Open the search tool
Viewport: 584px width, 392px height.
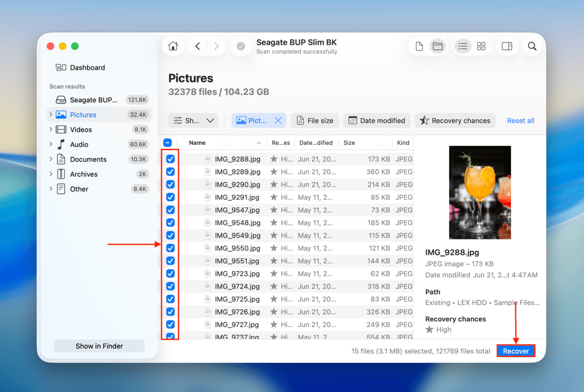[532, 46]
